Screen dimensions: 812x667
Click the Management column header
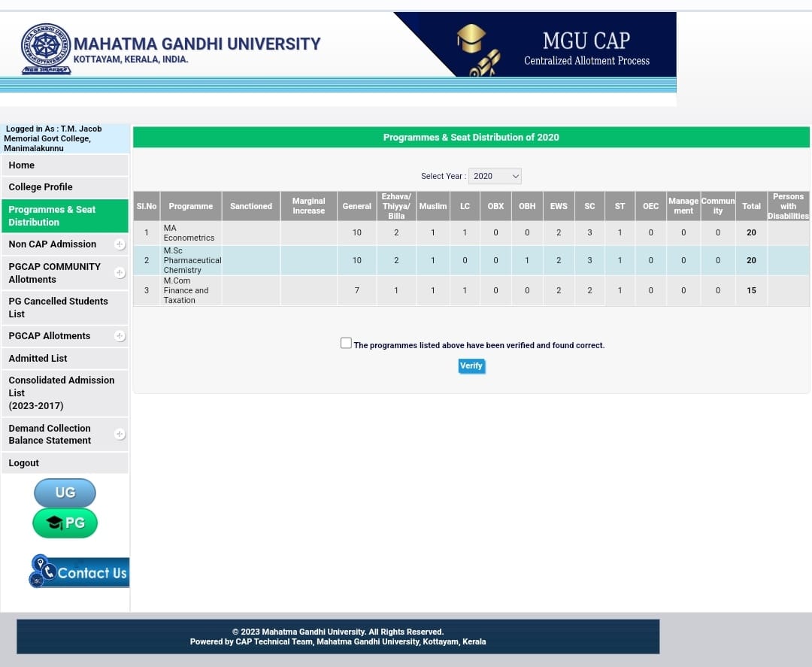click(x=683, y=206)
